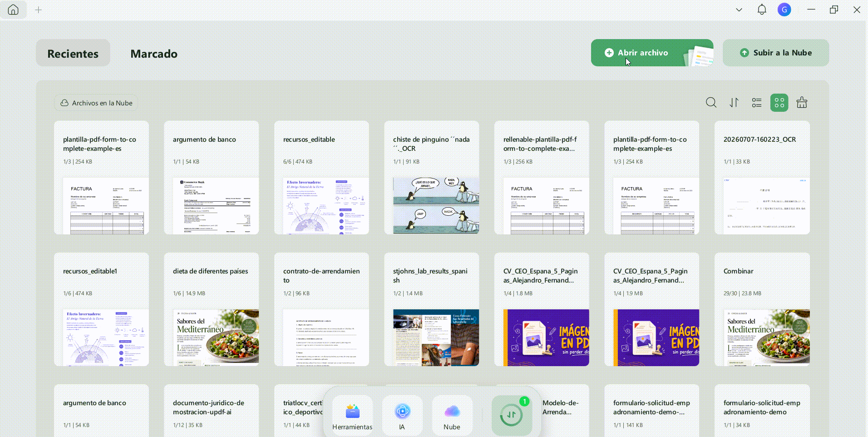Switch to the Recientes tab
Screen dimensions: 868x437
point(73,53)
